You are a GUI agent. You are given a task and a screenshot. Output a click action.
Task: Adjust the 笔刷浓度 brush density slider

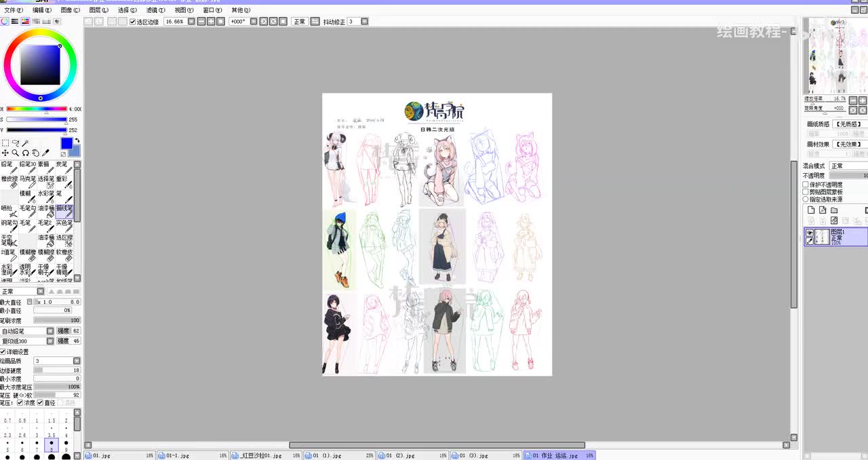57,320
